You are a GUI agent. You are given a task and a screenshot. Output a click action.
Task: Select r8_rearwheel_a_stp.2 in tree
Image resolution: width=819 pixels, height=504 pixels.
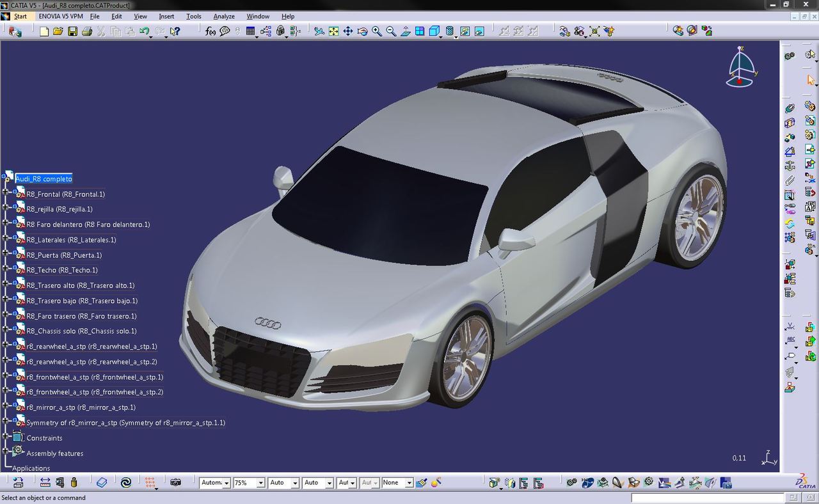point(92,361)
